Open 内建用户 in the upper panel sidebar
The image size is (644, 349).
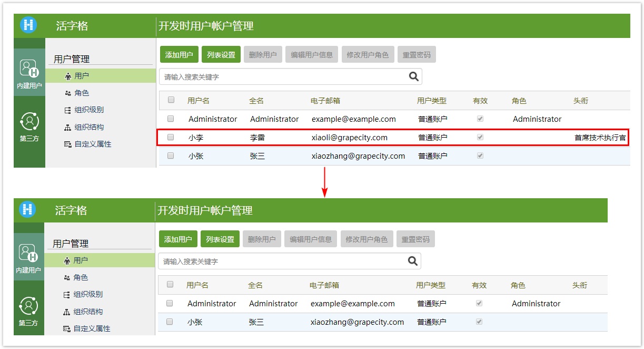click(29, 73)
